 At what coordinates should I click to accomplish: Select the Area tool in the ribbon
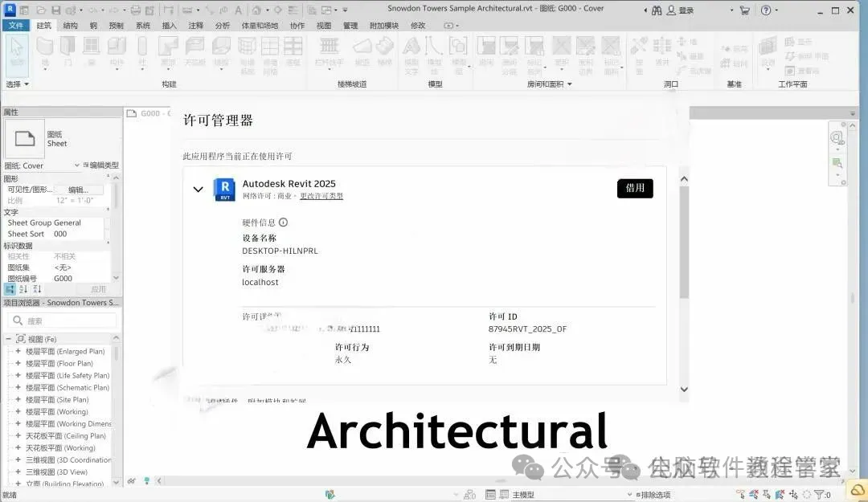pos(561,51)
